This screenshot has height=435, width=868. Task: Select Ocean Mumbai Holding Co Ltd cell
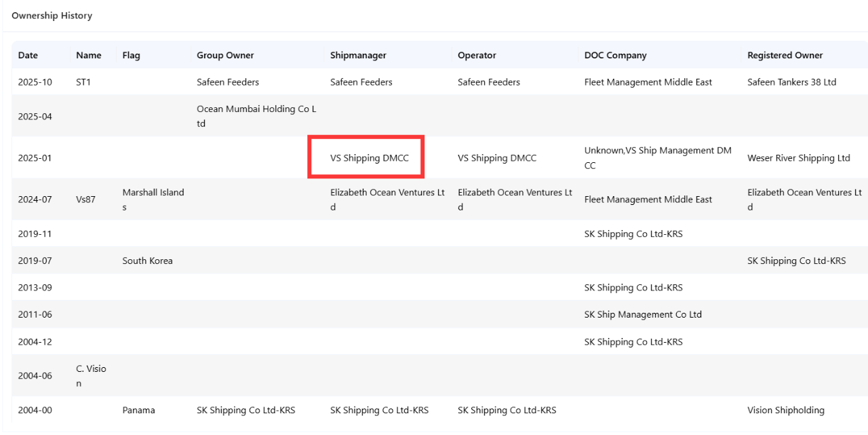pyautogui.click(x=256, y=116)
